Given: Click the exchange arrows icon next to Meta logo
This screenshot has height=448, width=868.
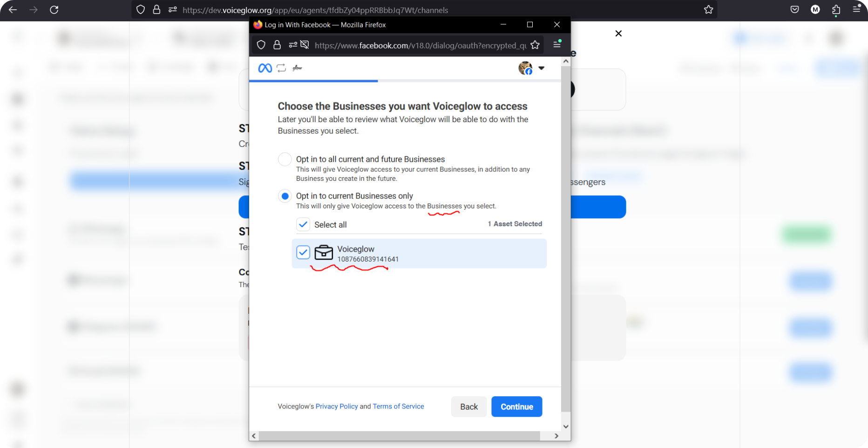Looking at the screenshot, I should click(281, 68).
